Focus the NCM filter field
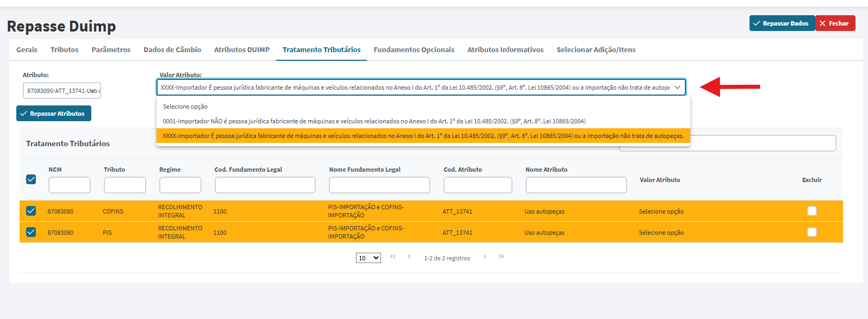 [69, 185]
